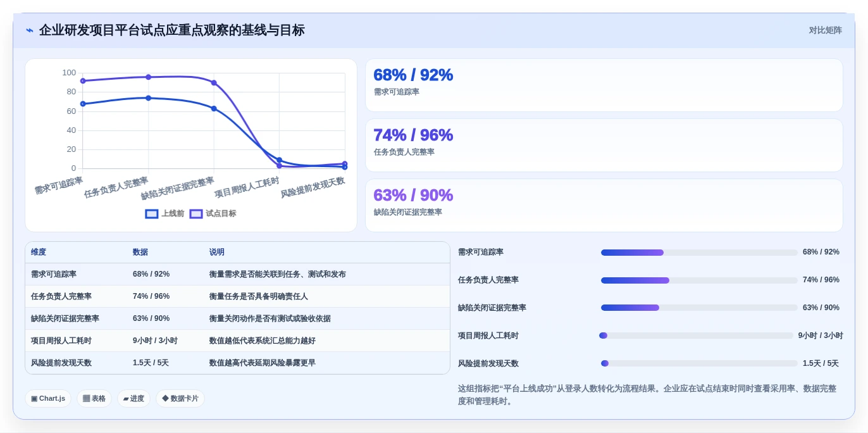The height and width of the screenshot is (433, 868).
Task: Click chart x-axis label 缺陷关闭证据完整率
Action: [178, 189]
